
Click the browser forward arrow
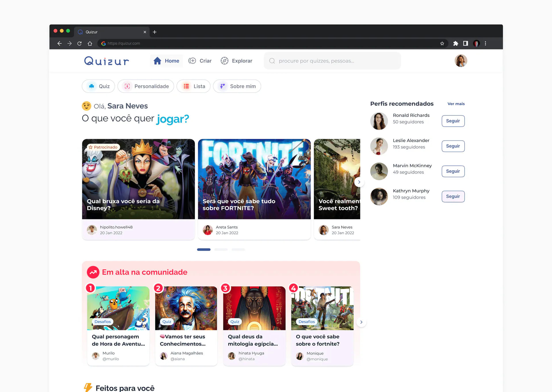(70, 43)
